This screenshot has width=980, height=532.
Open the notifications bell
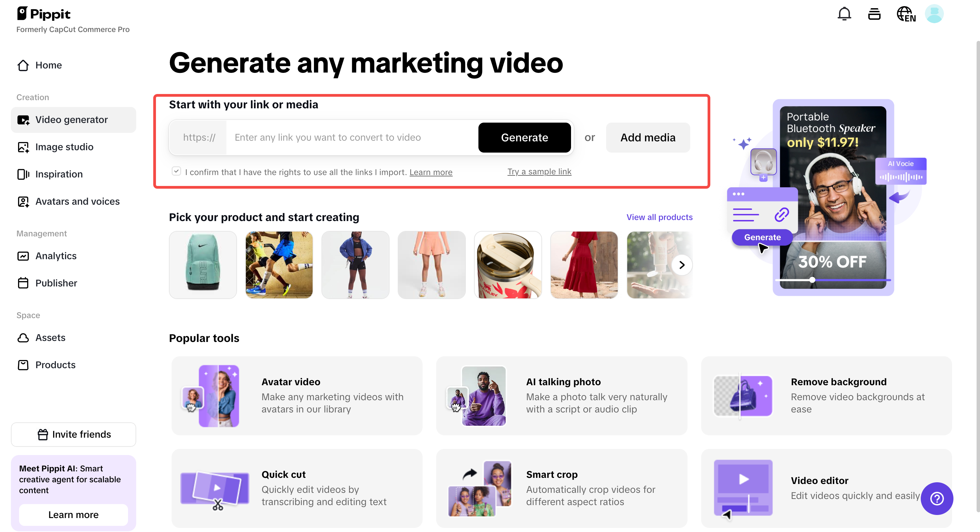[x=845, y=14]
